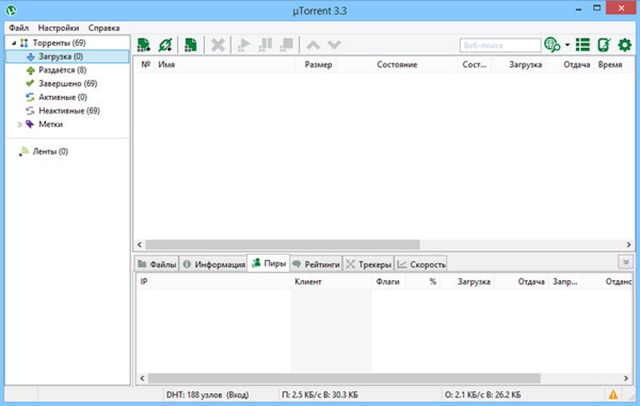Switch to the Информация tab
Image resolution: width=640 pixels, height=406 pixels.
[213, 264]
